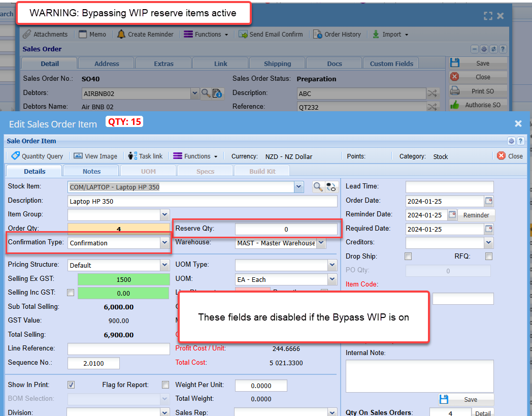Switch to the Docs tab
Image resolution: width=532 pixels, height=416 pixels.
click(334, 63)
